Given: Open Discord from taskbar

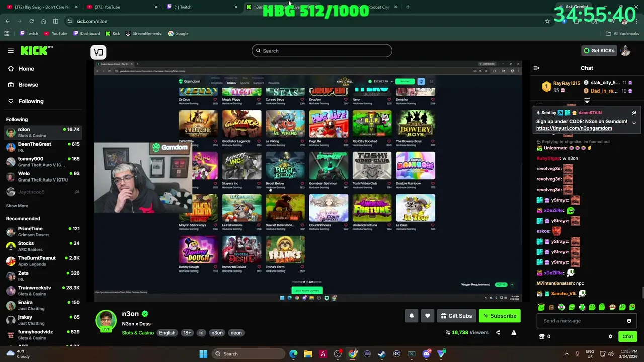Looking at the screenshot, I should click(426, 354).
